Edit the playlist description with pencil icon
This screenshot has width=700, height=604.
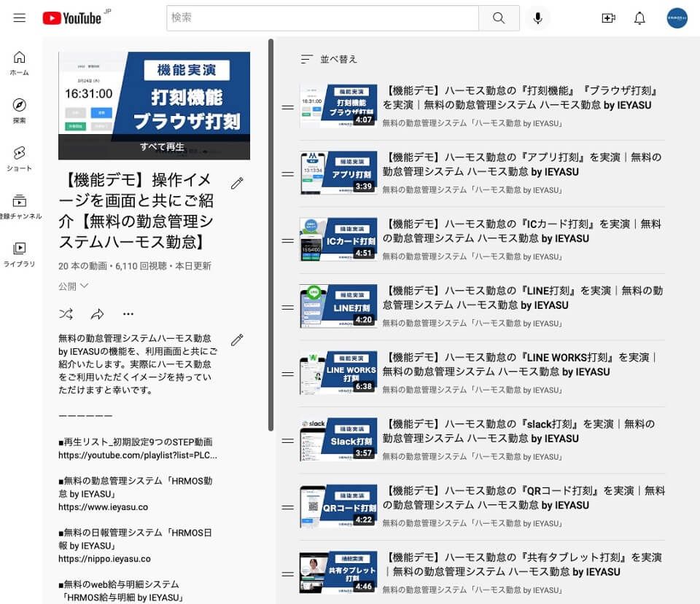(237, 340)
